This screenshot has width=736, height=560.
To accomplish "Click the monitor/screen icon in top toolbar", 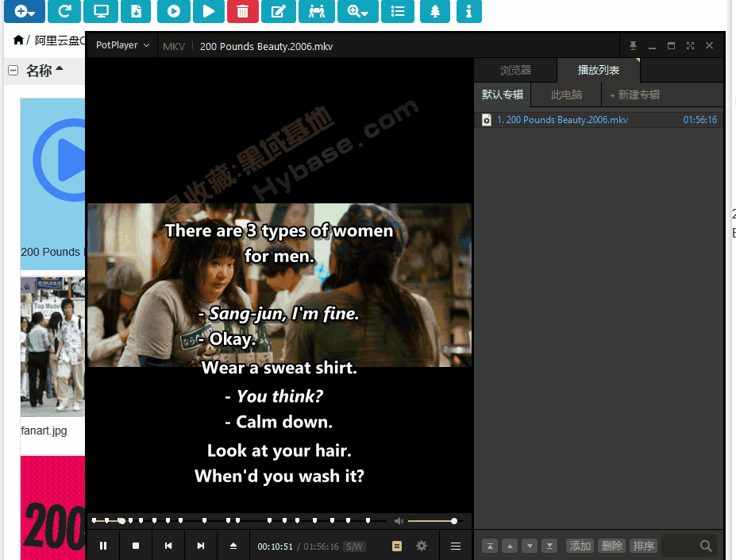I will (101, 11).
